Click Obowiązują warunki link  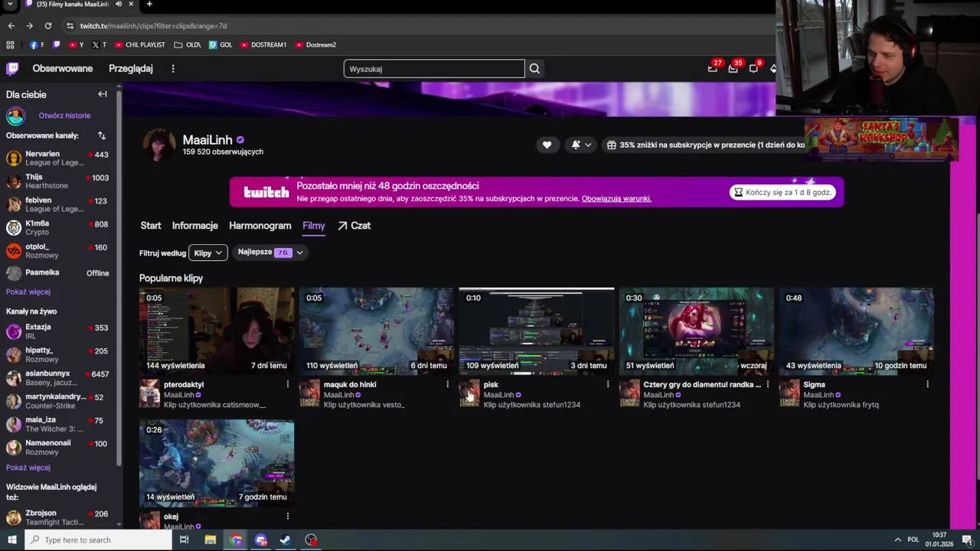pos(616,199)
